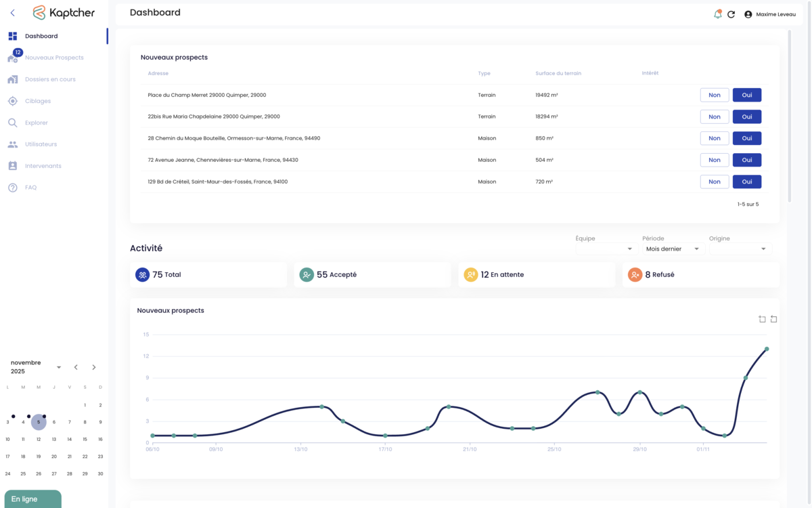Collapse sidebar with back chevron
This screenshot has height=508, width=812.
pos(12,13)
